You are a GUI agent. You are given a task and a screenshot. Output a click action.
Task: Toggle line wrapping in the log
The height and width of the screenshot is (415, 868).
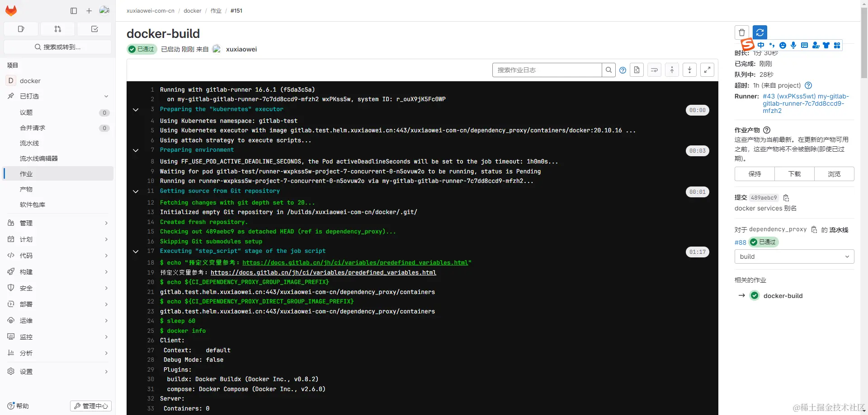point(654,70)
